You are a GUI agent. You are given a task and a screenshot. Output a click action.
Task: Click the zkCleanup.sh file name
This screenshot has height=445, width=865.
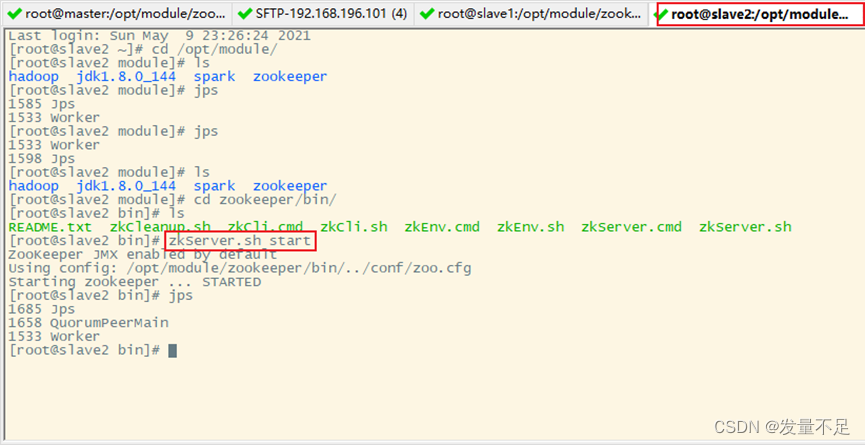coord(160,227)
